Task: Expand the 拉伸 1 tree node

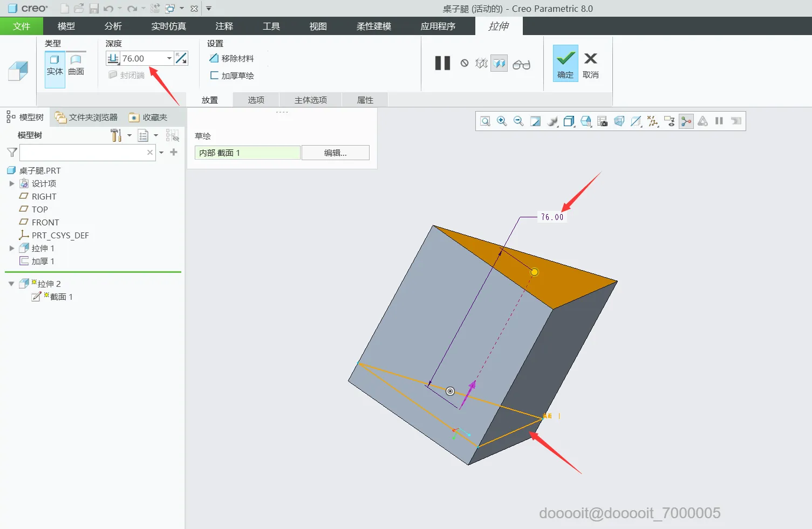Action: tap(12, 248)
